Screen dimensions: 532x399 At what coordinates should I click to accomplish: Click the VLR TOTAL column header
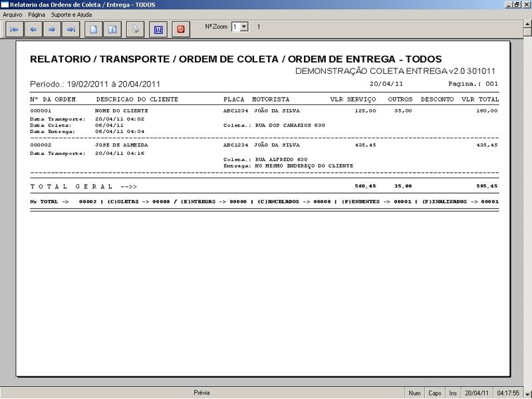(x=480, y=99)
